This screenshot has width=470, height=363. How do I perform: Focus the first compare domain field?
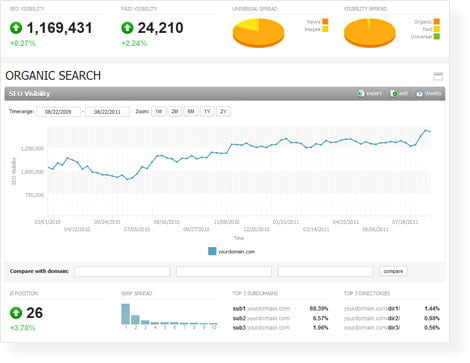click(x=122, y=271)
